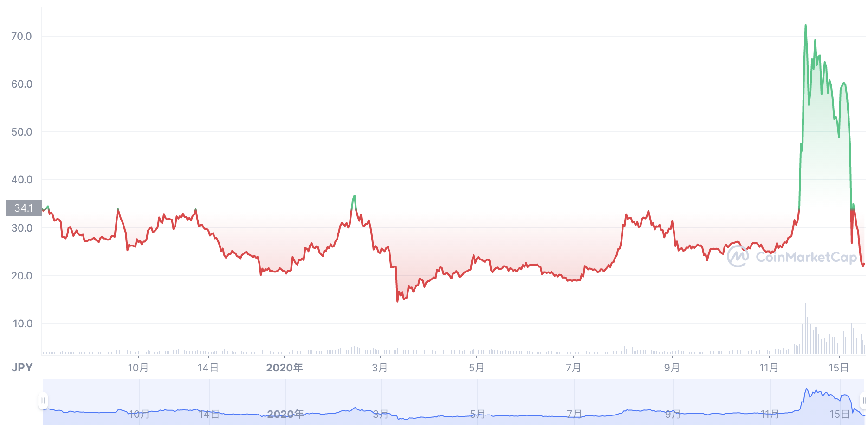The image size is (868, 428).
Task: Click the navigator mini-chart peak near 11月
Action: pyautogui.click(x=807, y=389)
